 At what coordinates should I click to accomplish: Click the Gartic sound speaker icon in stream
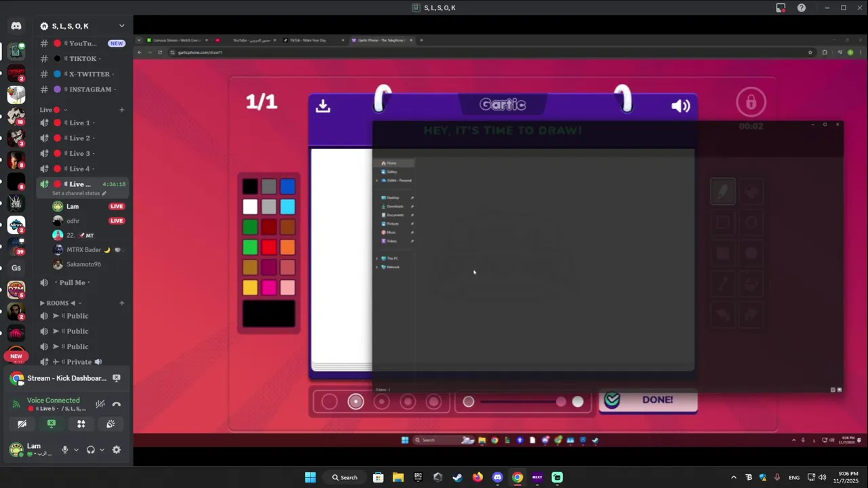[680, 106]
